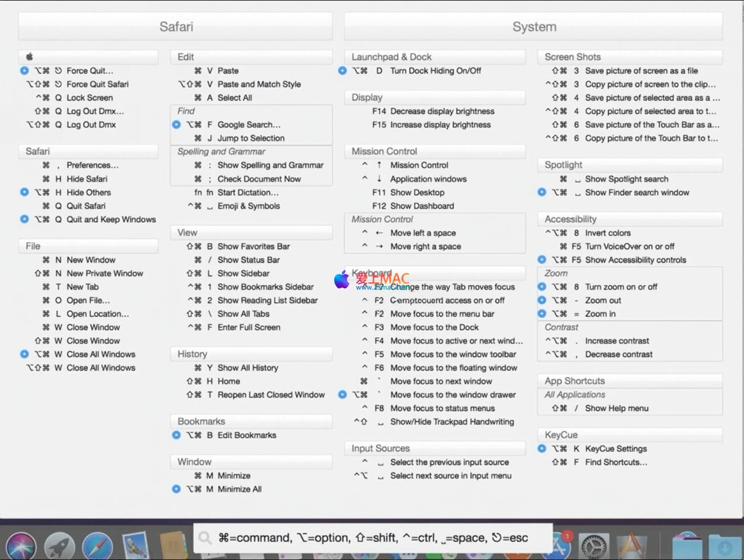Click into the shortcut search field

(377, 538)
